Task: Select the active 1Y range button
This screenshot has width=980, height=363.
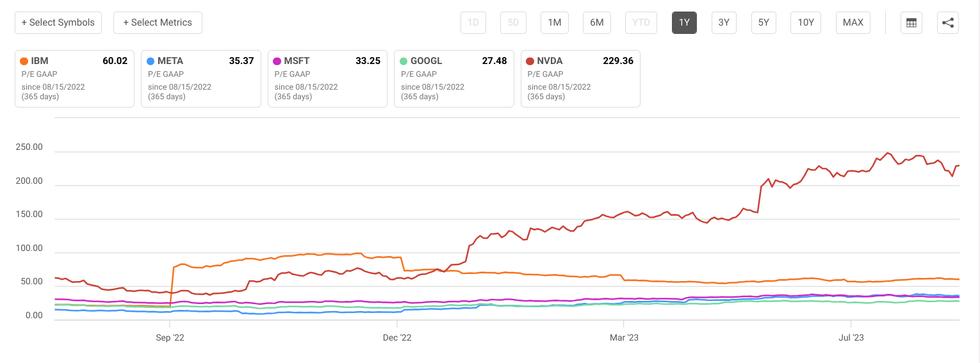Action: click(x=684, y=22)
